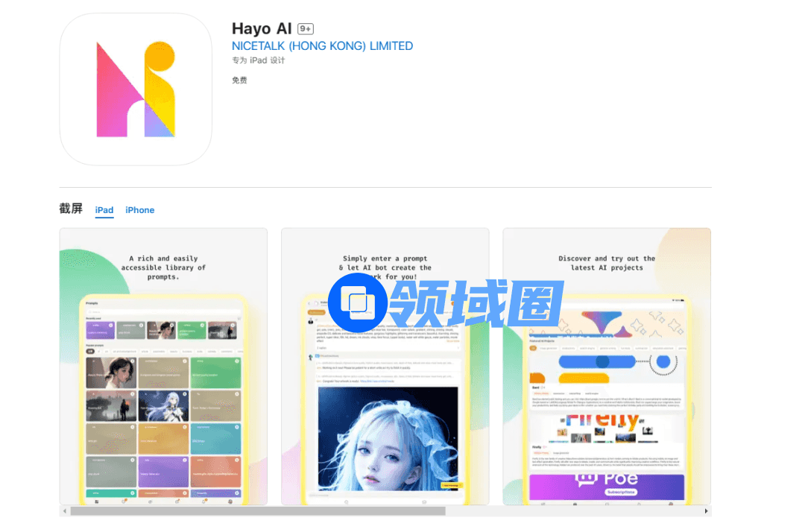Click the scrollbar left arrow
805x532 pixels.
[64, 511]
